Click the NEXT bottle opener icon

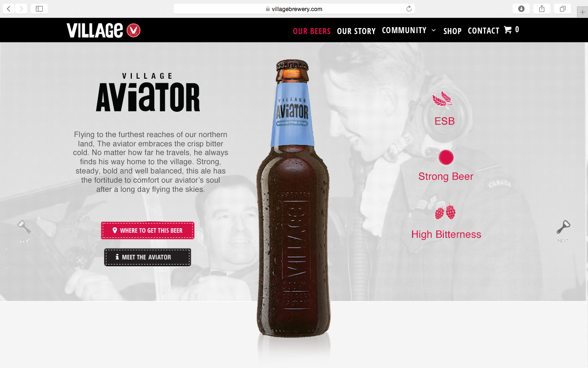[x=563, y=227]
